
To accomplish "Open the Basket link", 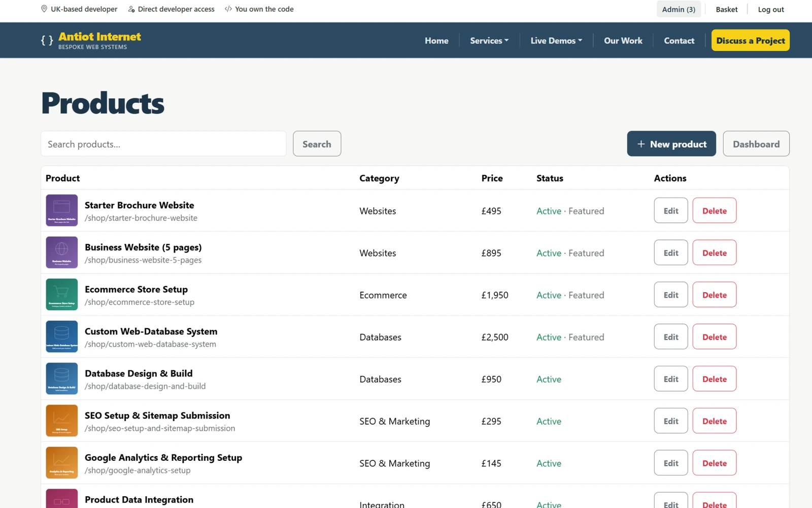I will 727,9.
